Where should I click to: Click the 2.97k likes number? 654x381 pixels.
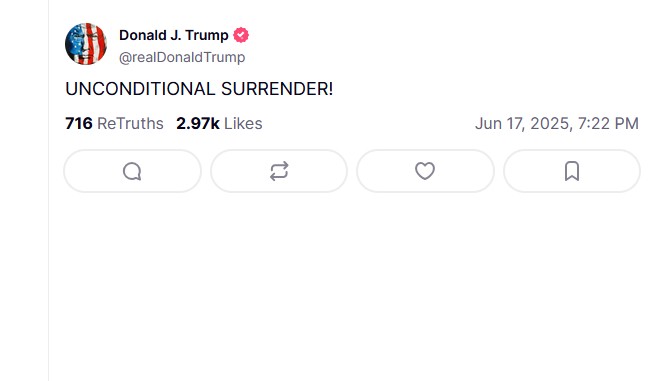point(198,124)
